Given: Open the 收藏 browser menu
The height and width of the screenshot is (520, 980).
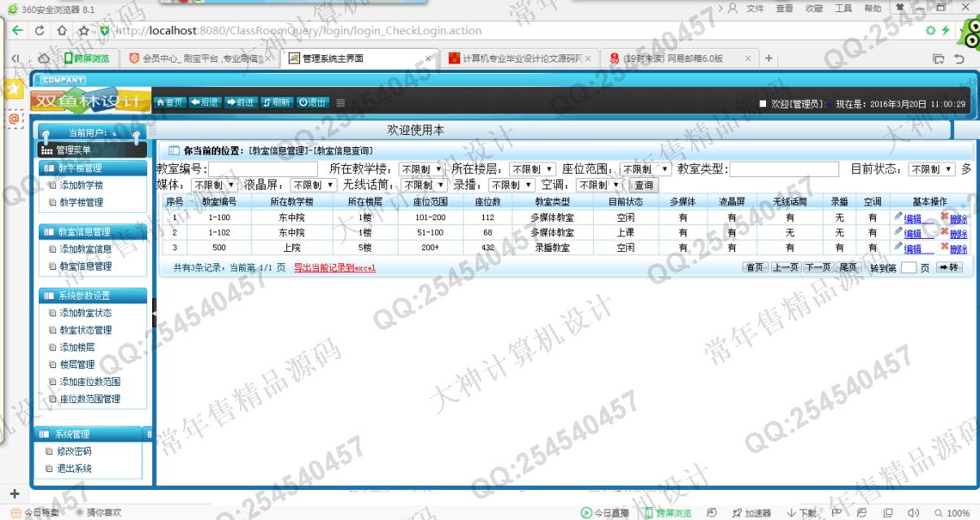Looking at the screenshot, I should 813,8.
